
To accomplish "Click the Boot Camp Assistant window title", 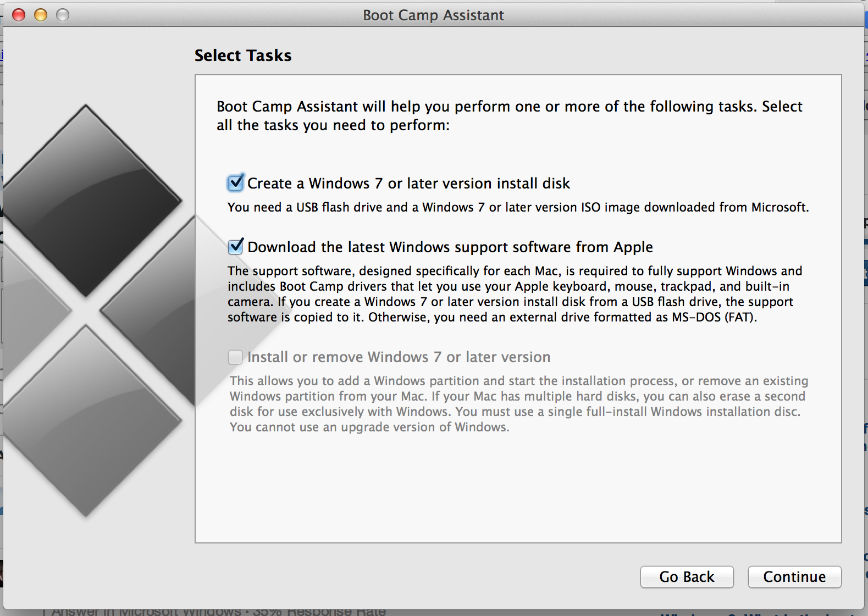I will [433, 15].
